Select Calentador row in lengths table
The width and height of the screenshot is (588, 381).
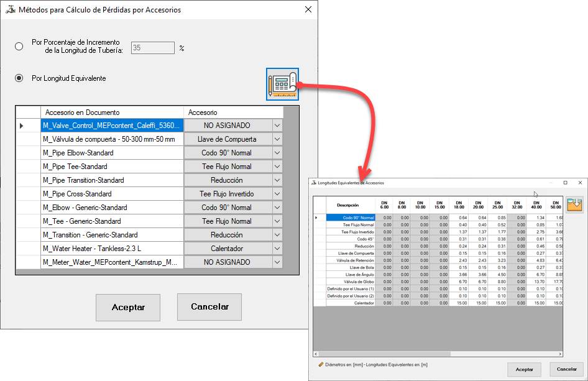[x=351, y=303]
